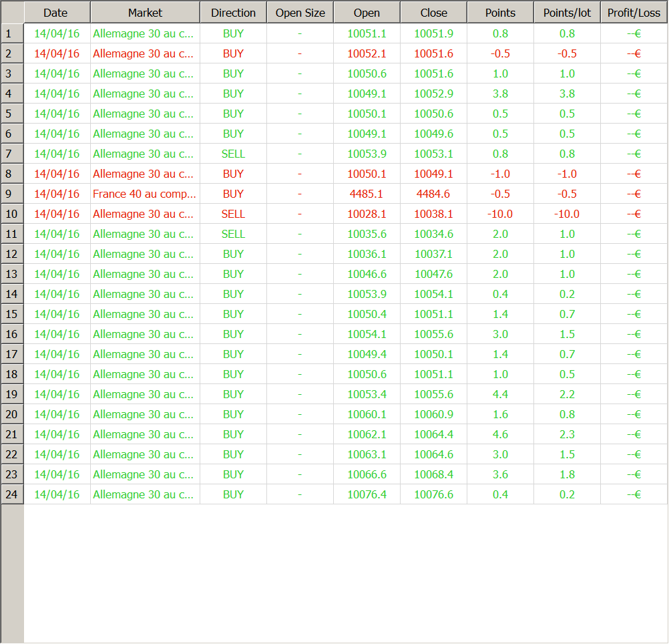Click the Direction column header
Viewport: 669px width, 644px height.
[234, 13]
